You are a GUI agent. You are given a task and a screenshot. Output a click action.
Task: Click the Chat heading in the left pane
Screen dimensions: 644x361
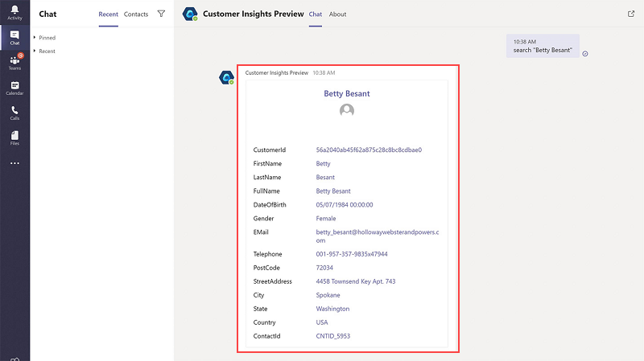coord(47,14)
